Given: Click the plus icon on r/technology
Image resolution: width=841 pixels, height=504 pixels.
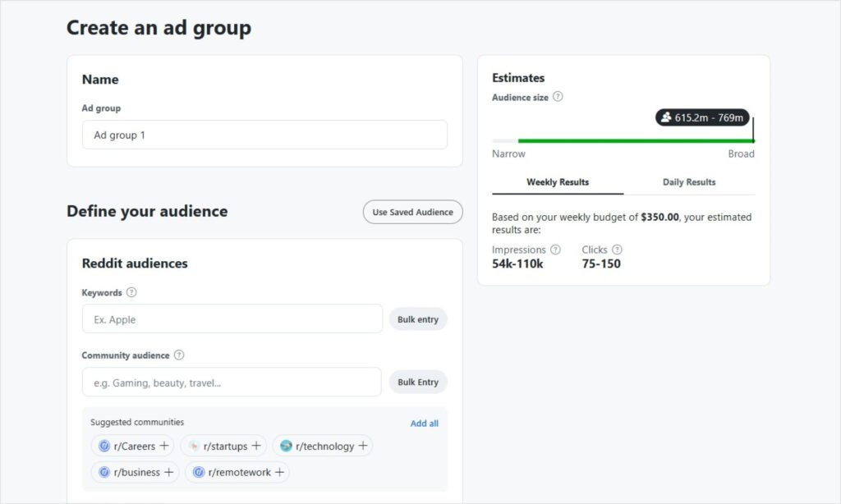Looking at the screenshot, I should click(x=363, y=446).
